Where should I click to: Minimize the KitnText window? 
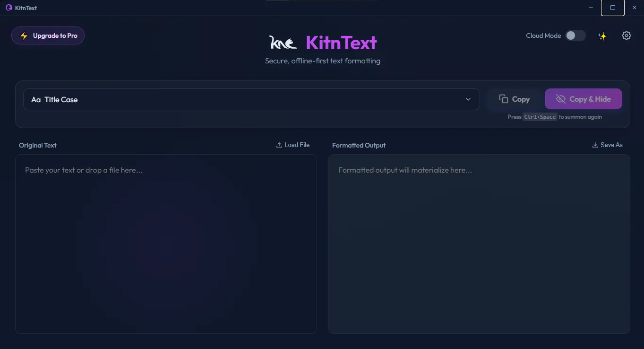pyautogui.click(x=591, y=8)
